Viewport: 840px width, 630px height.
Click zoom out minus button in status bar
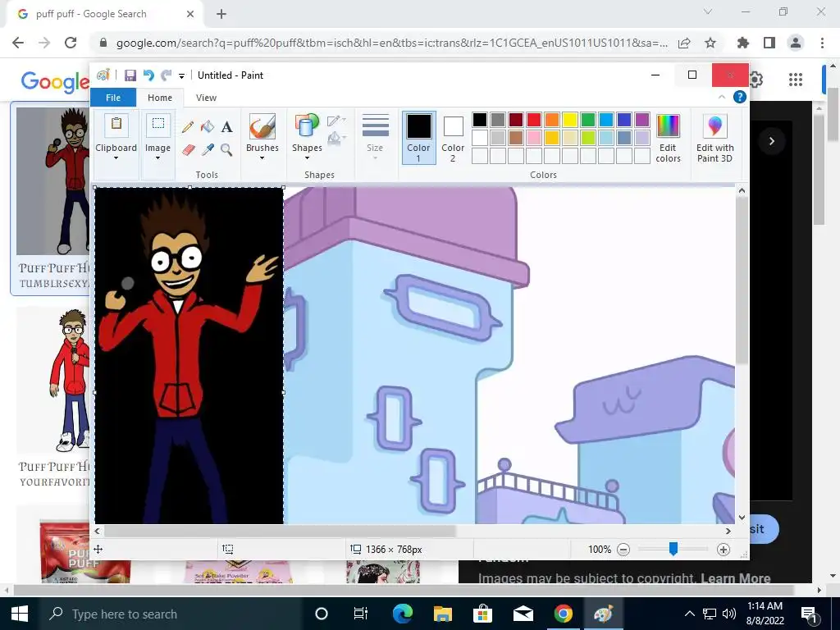point(623,549)
